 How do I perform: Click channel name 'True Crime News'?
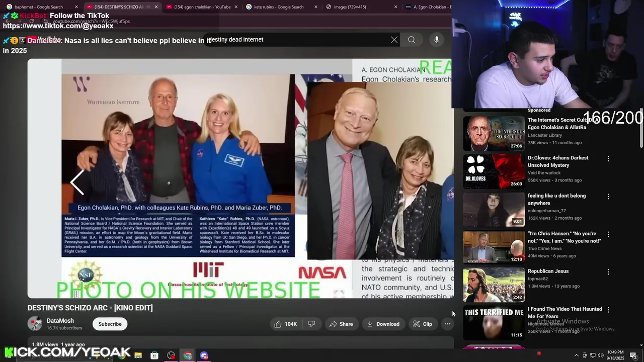click(544, 248)
